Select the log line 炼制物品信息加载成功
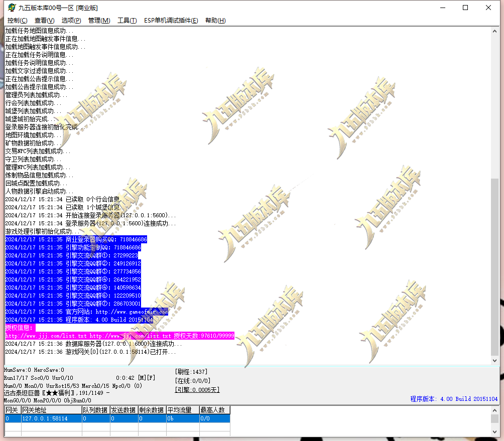The width and height of the screenshot is (504, 441). (x=39, y=176)
